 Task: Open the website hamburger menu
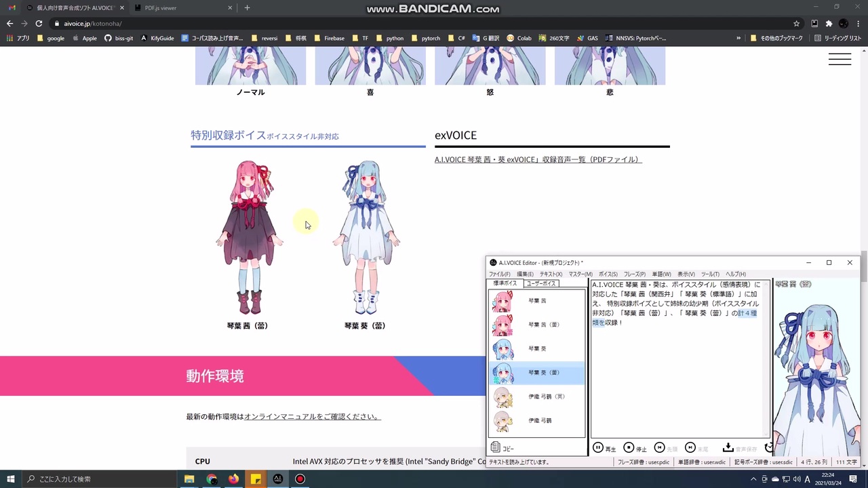840,60
